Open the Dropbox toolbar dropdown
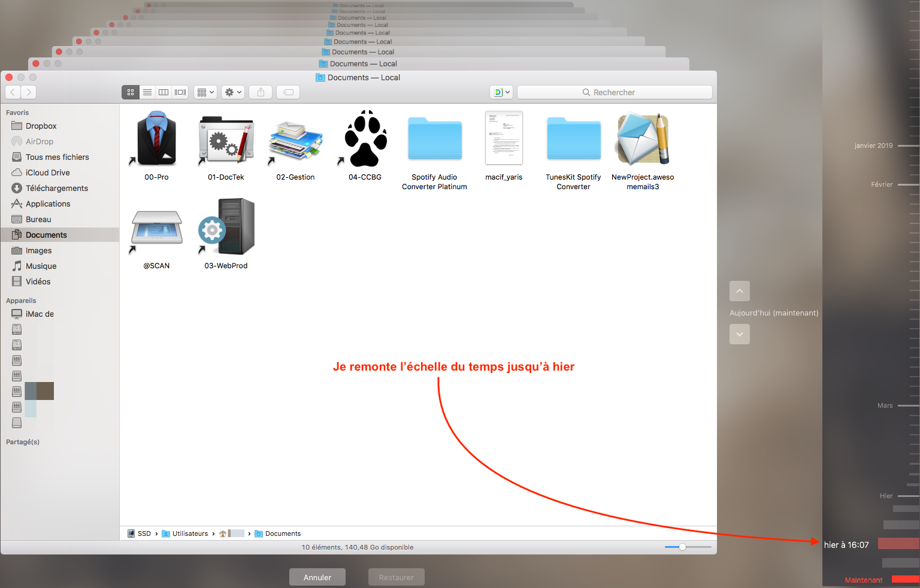920x588 pixels. coord(501,92)
